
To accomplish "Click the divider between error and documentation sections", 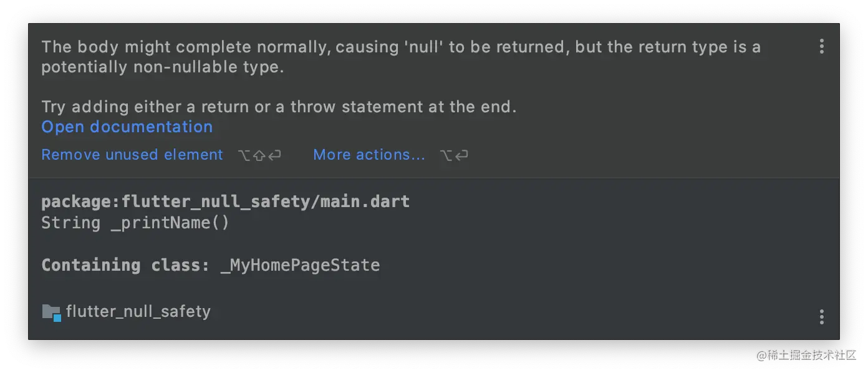I will point(434,178).
